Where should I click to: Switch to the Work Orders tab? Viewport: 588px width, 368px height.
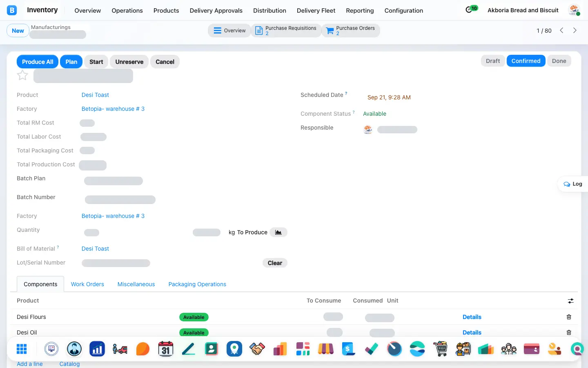coord(87,284)
